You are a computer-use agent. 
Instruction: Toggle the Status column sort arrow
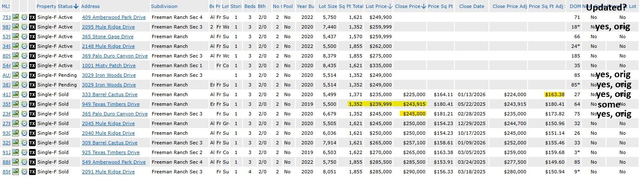tap(76, 6)
